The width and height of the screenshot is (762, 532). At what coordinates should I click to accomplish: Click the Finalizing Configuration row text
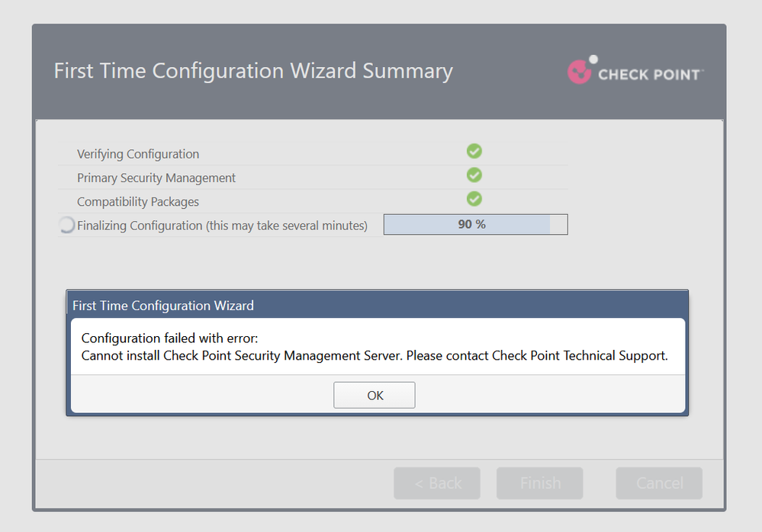pyautogui.click(x=222, y=226)
